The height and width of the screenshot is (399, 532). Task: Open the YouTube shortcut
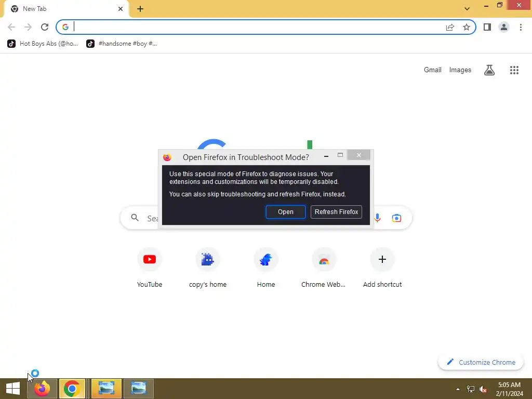tap(149, 268)
